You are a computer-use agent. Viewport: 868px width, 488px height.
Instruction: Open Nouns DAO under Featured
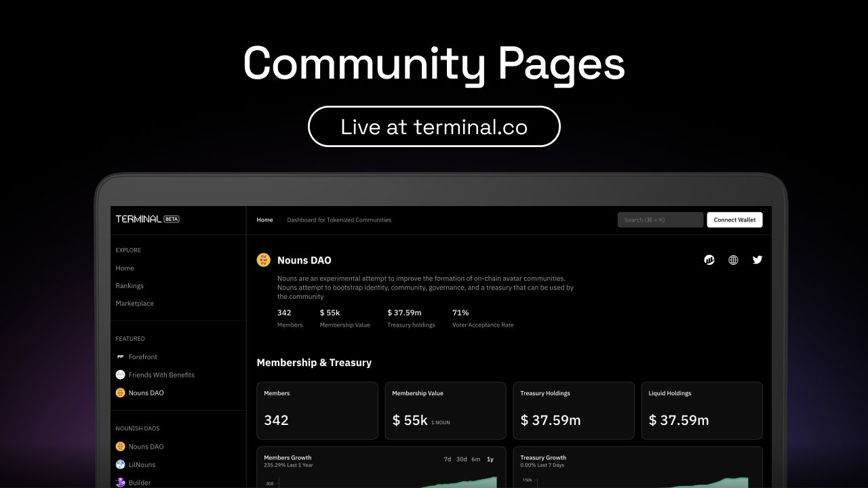pos(146,392)
